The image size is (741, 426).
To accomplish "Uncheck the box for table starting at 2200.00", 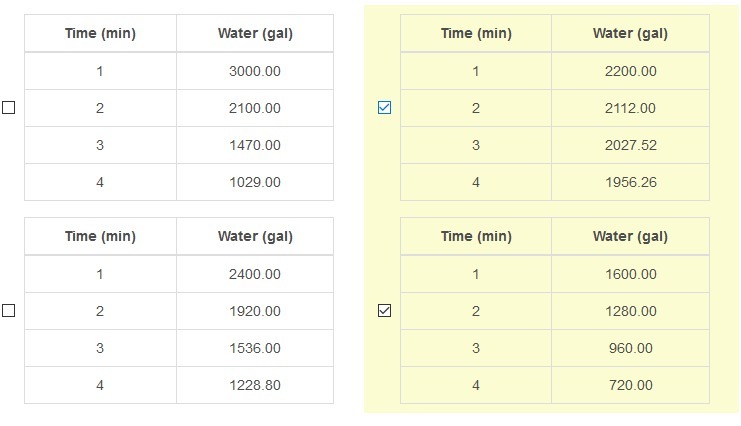I will coord(385,108).
